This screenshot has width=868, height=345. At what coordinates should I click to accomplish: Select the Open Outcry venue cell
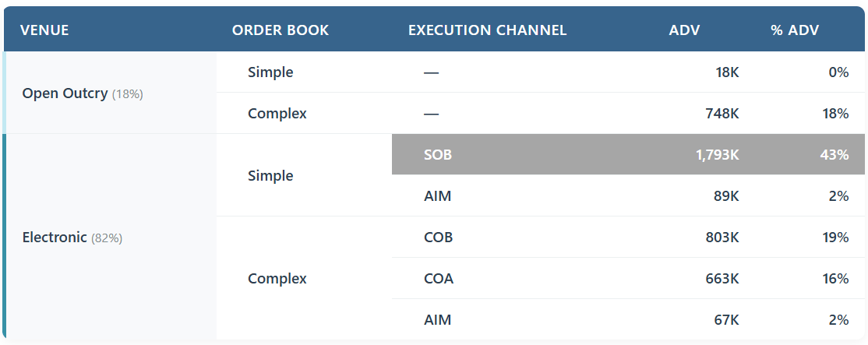tap(110, 93)
